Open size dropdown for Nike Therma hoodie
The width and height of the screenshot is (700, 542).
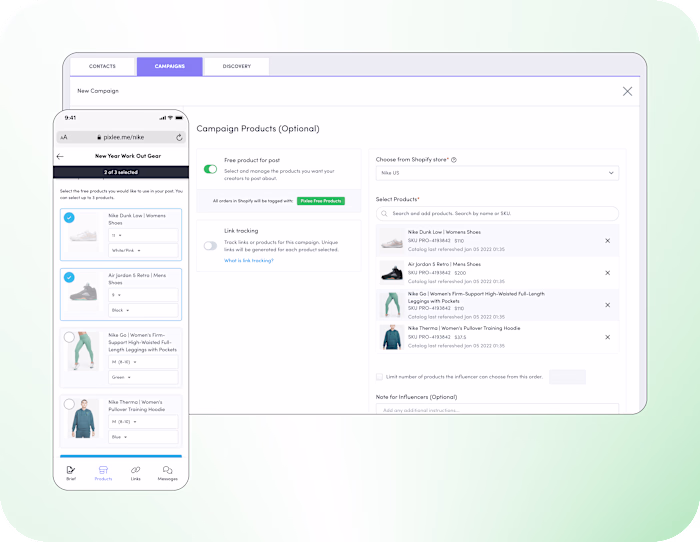(143, 422)
